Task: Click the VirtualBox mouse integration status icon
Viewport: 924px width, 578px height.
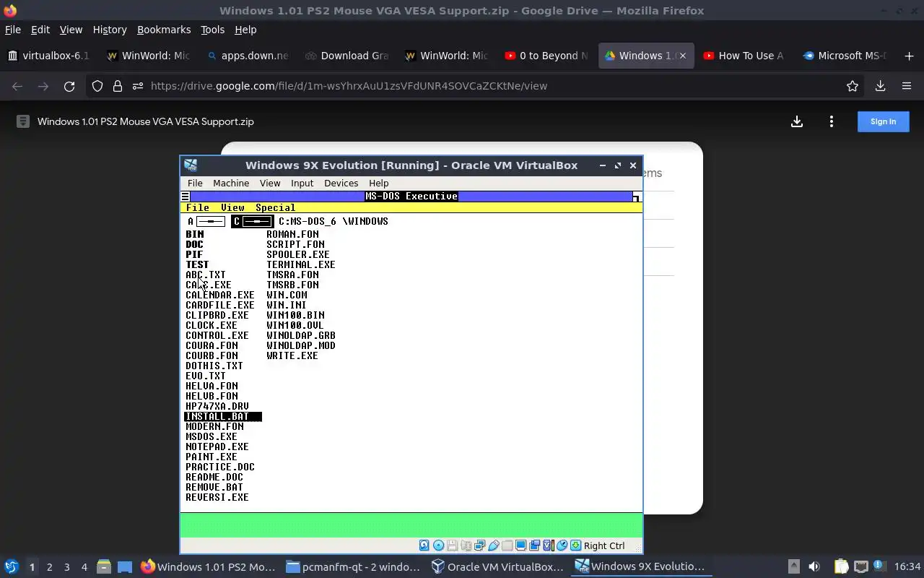Action: coord(562,545)
